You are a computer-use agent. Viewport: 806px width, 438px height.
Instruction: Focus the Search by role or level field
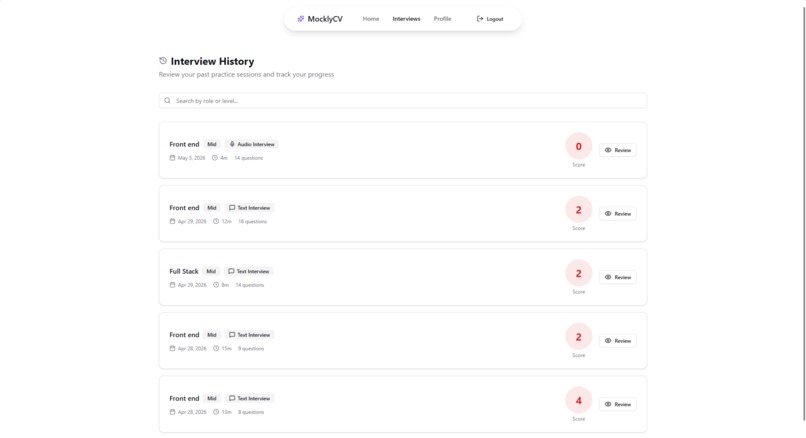[x=403, y=101]
